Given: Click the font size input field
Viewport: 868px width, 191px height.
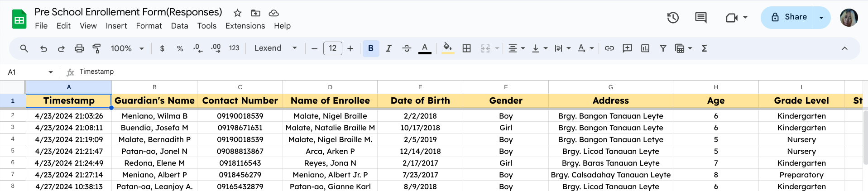Looking at the screenshot, I should [332, 48].
